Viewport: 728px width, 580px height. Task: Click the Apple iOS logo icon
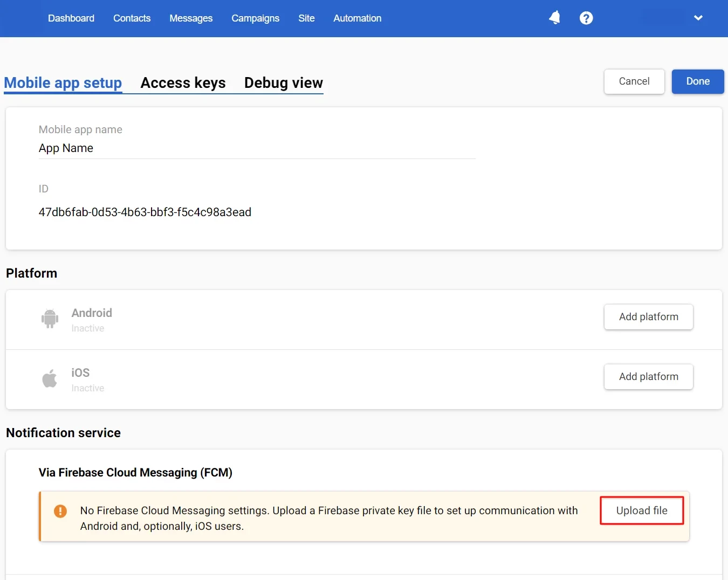click(50, 378)
